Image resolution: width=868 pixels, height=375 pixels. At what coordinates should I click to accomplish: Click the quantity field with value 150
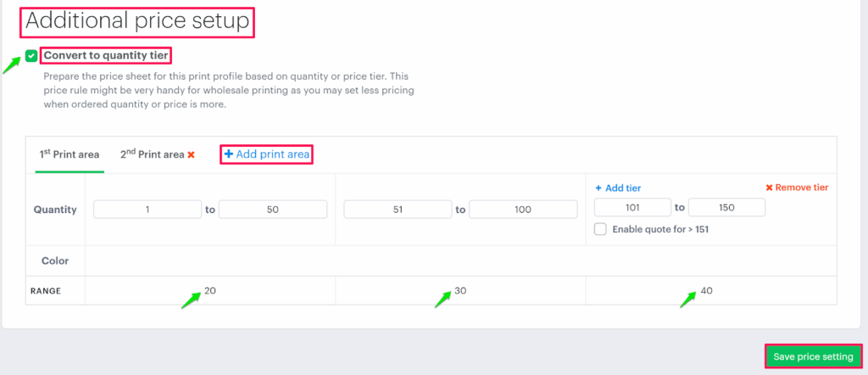coord(726,207)
